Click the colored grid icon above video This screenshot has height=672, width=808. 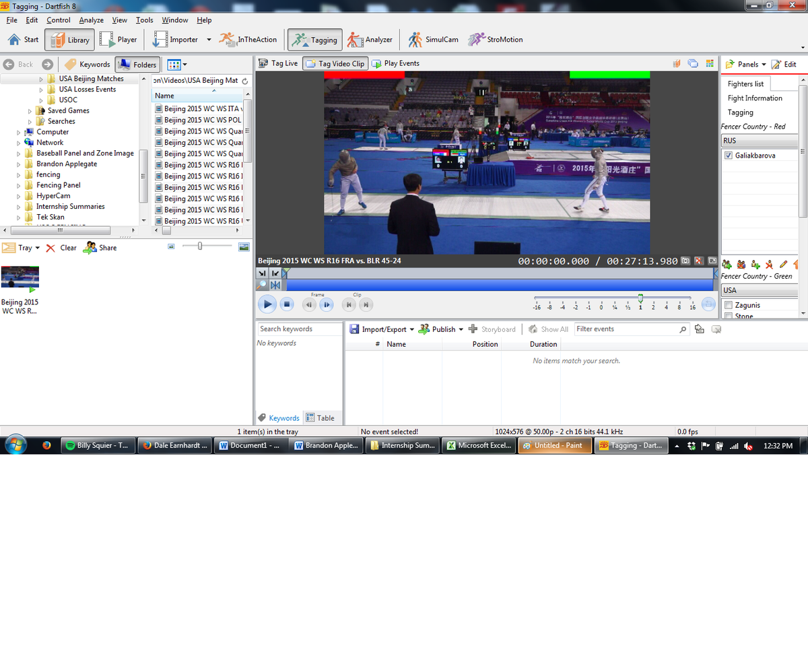click(710, 63)
